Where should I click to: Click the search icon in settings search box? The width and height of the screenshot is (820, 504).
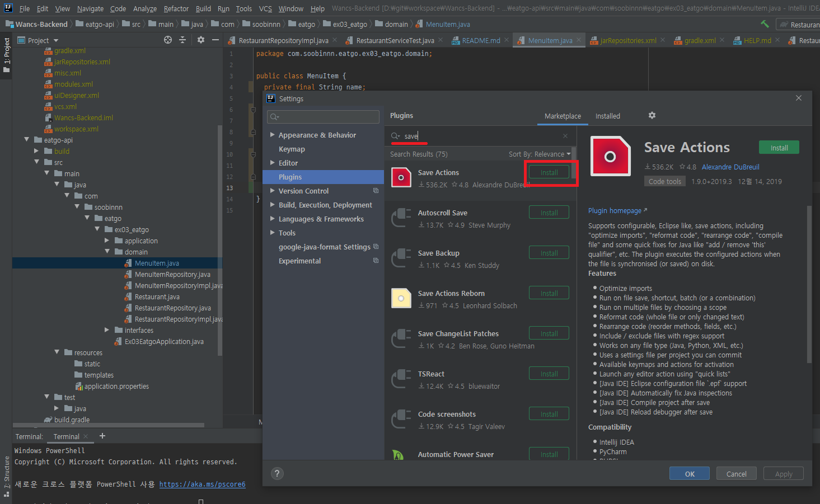pos(274,117)
